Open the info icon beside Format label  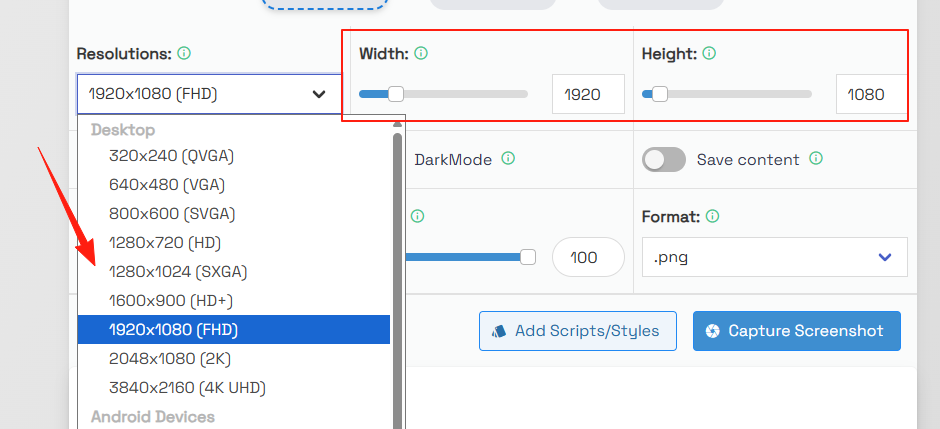tap(712, 216)
